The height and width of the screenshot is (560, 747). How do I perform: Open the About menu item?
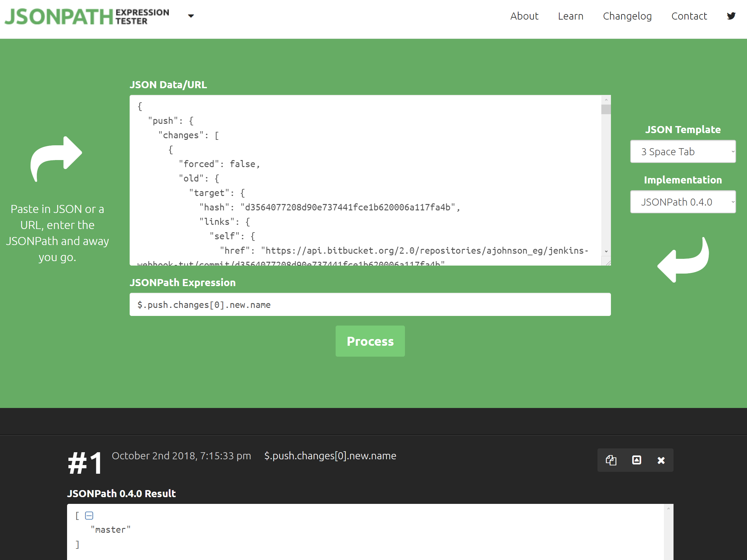coord(524,16)
